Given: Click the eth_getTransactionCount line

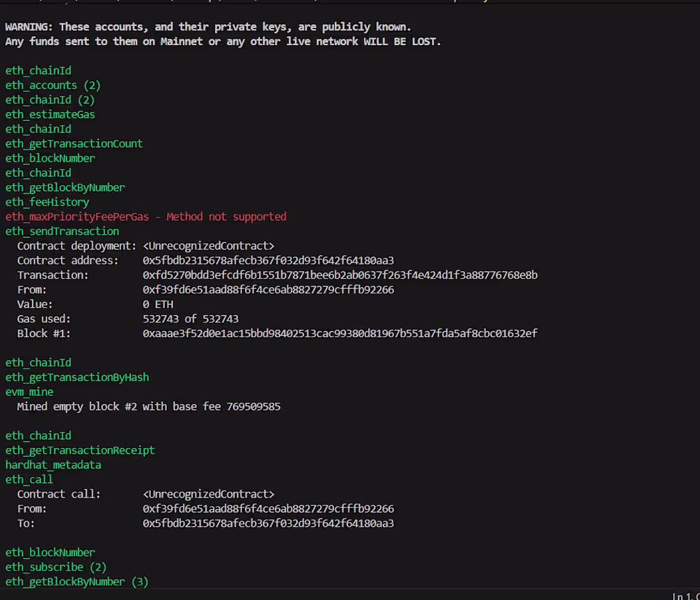Looking at the screenshot, I should pyautogui.click(x=74, y=143).
